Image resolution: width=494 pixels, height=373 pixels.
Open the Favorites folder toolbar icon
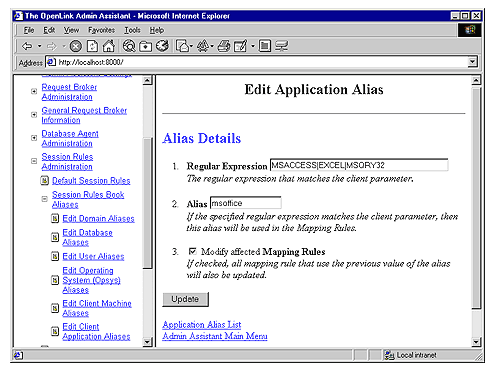pyautogui.click(x=145, y=46)
